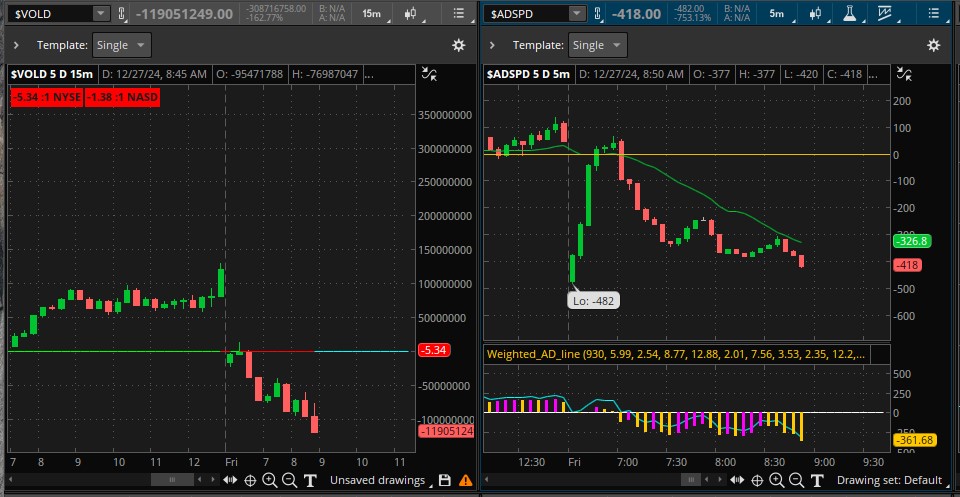Viewport: 960px width, 497px height.
Task: Zoom in on the $VOLD chart
Action: (x=269, y=480)
